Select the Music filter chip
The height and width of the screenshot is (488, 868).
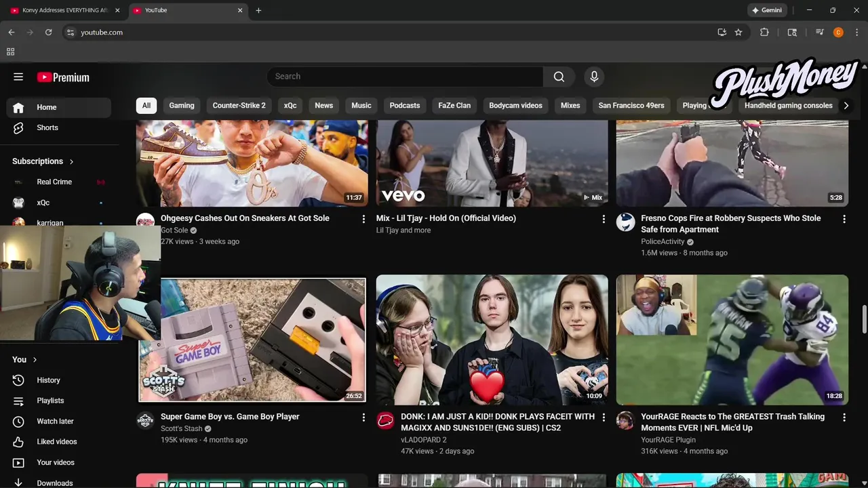[x=361, y=105]
